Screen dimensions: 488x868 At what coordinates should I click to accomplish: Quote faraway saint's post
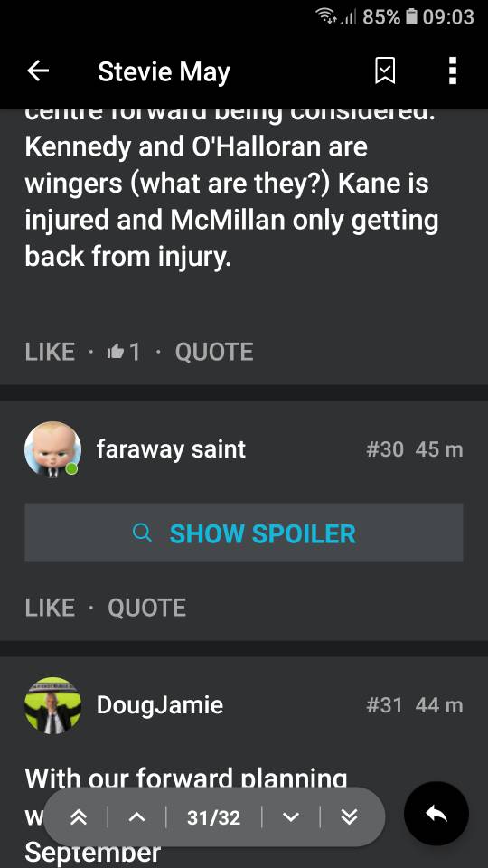pos(146,608)
